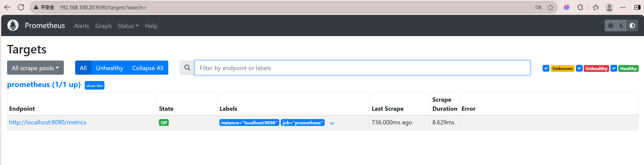644x165 pixels.
Task: Click the Prometheus flame logo
Action: [13, 25]
